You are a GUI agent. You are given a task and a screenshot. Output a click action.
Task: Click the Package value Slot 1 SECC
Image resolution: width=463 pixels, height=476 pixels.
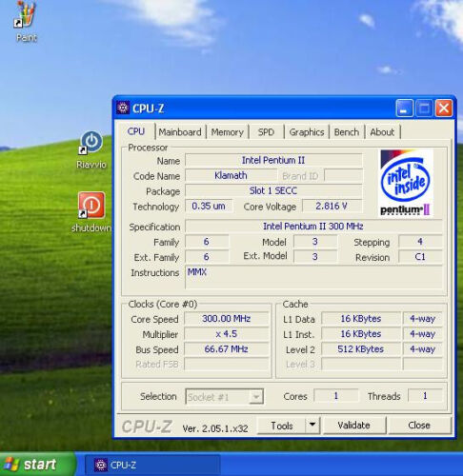[x=273, y=190]
